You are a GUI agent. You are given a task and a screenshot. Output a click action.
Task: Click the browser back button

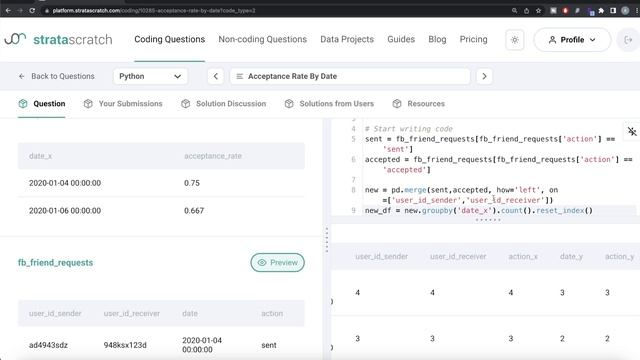tap(8, 11)
